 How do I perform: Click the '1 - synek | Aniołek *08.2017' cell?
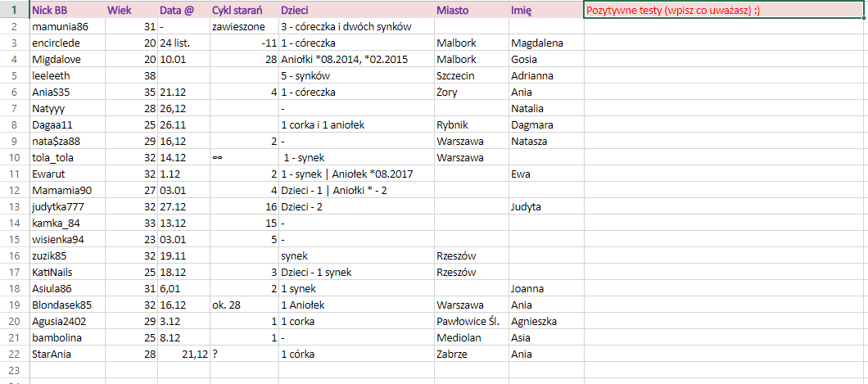(x=355, y=174)
